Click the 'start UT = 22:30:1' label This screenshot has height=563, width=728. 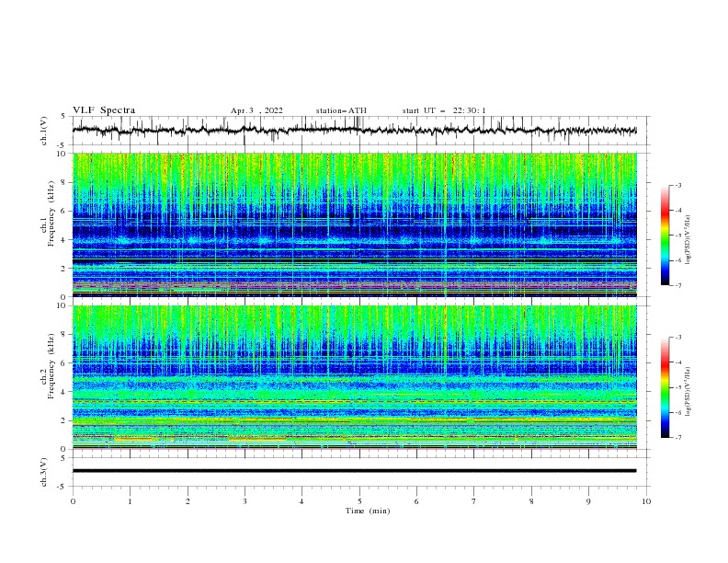point(444,110)
